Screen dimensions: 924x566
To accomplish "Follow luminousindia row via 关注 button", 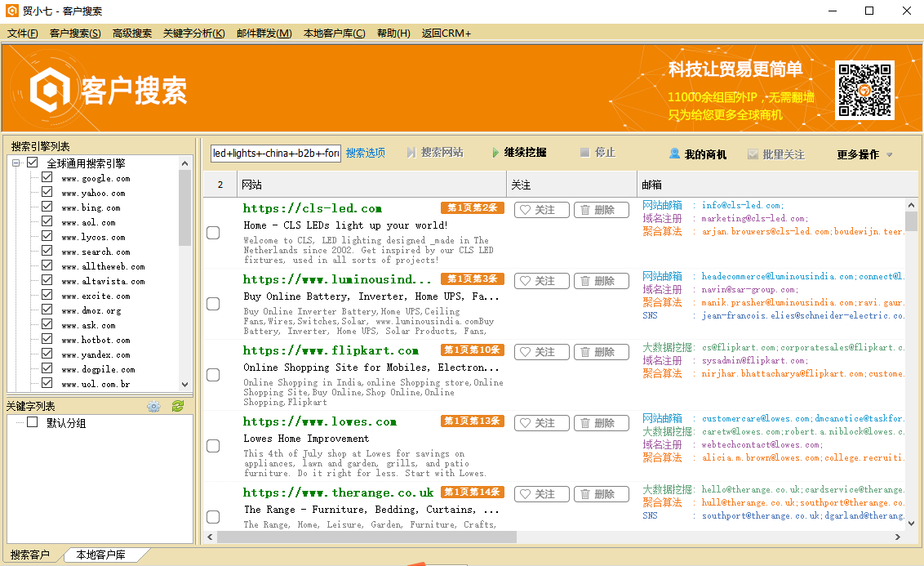I will point(541,281).
